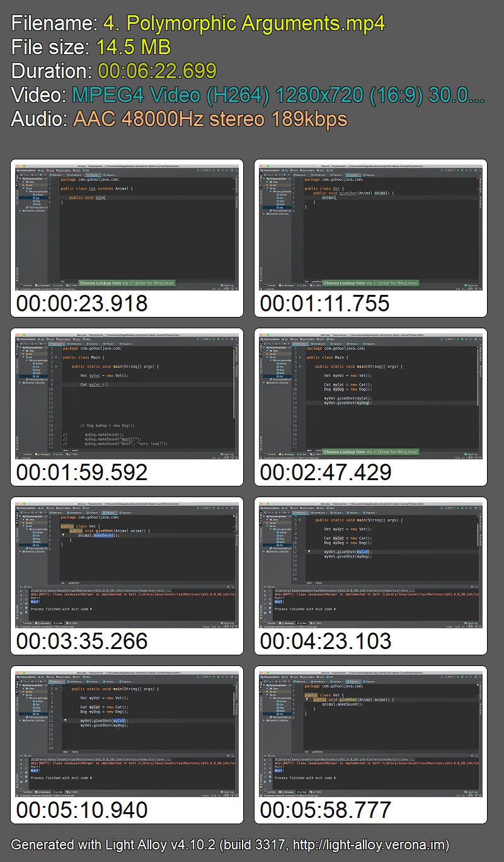Open the video frame thumbnail above 00:03:35.266
This screenshot has height=862, width=504.
coord(126,565)
